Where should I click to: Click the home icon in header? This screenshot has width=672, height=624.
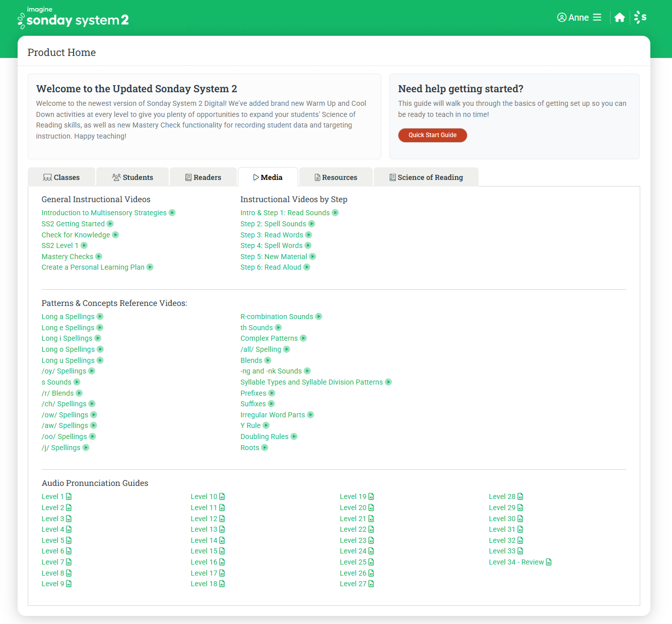coord(620,18)
